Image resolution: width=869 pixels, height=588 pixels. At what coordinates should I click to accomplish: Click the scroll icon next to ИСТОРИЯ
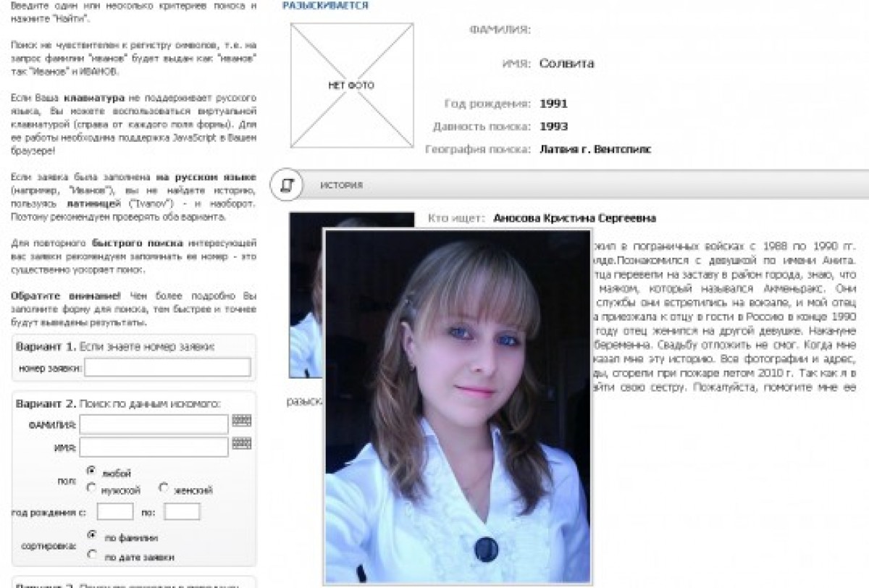[286, 185]
